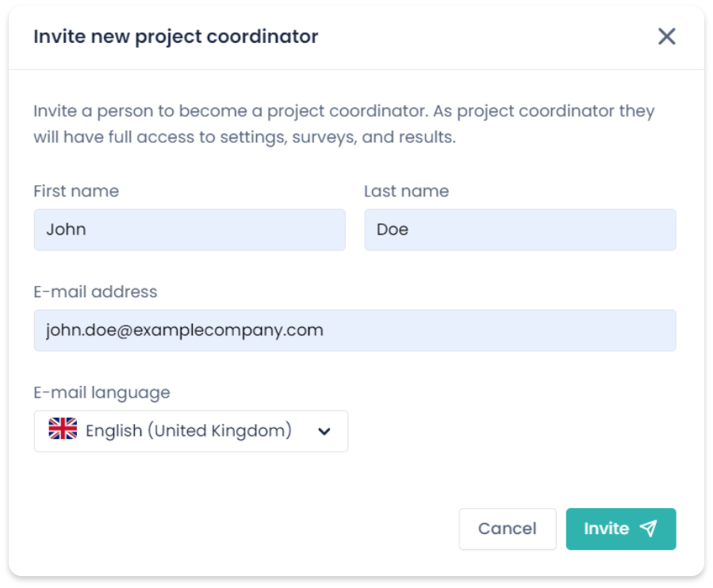The image size is (713, 588).
Task: Focus the Last name input field
Action: (520, 230)
